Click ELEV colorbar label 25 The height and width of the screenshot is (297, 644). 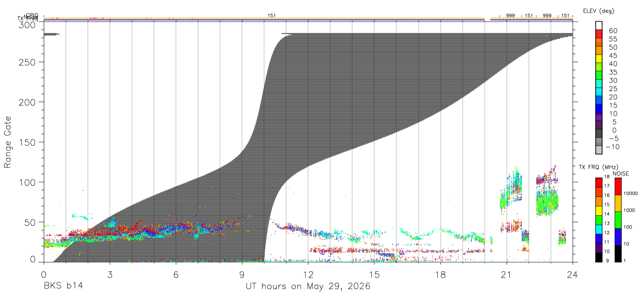coord(614,89)
